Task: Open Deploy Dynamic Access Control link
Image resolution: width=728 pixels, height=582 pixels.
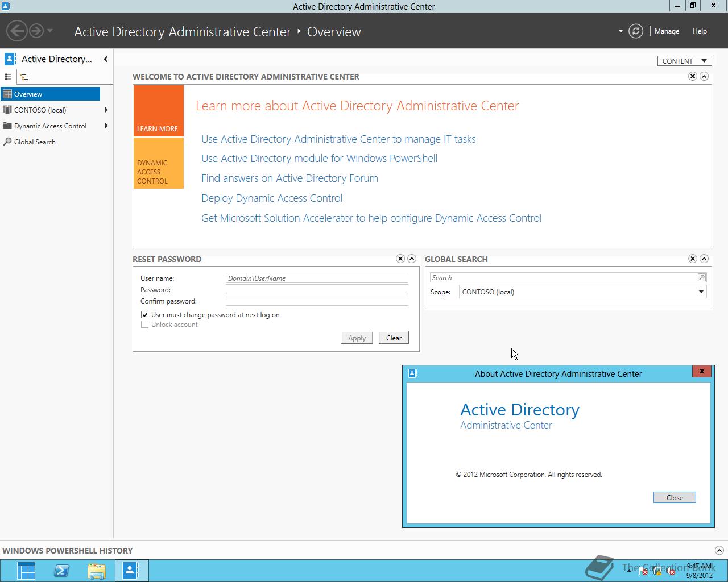Action: point(272,198)
